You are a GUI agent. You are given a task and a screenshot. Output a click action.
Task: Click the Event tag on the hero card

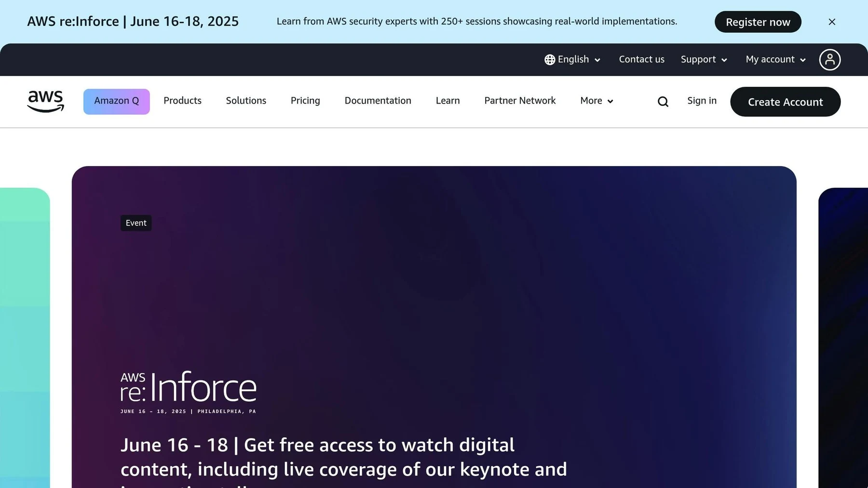tap(136, 223)
